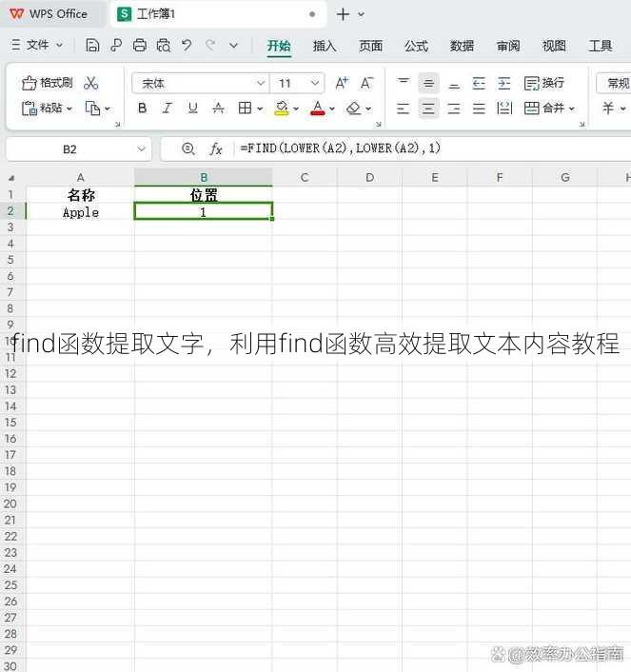Click the plus new tab button
This screenshot has height=672, width=631.
point(343,14)
